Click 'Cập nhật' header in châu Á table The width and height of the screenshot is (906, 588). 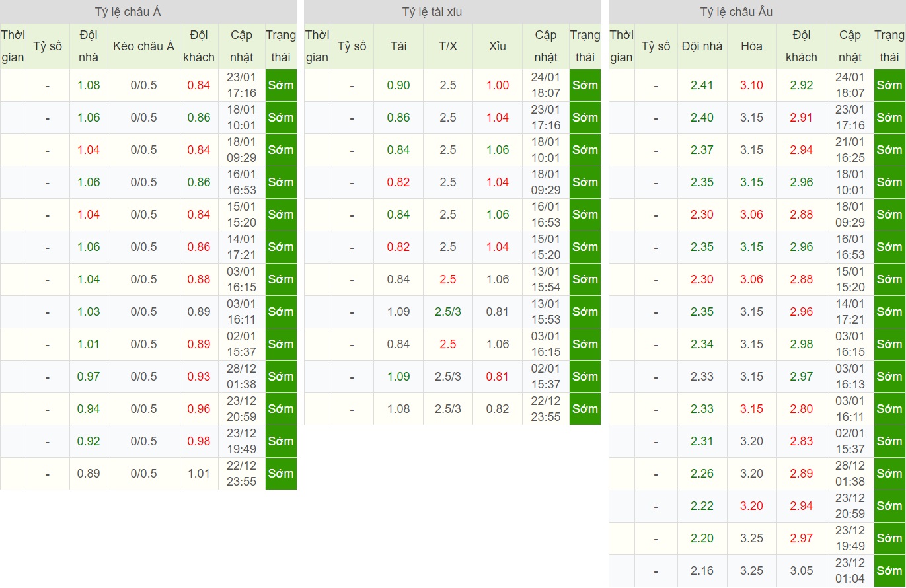pyautogui.click(x=242, y=46)
